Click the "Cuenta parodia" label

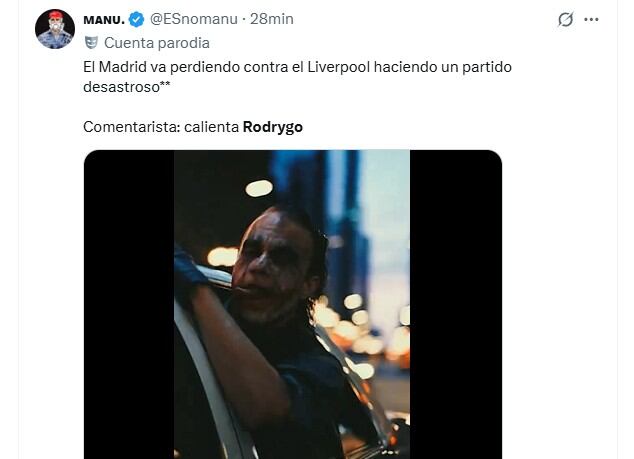tap(157, 42)
